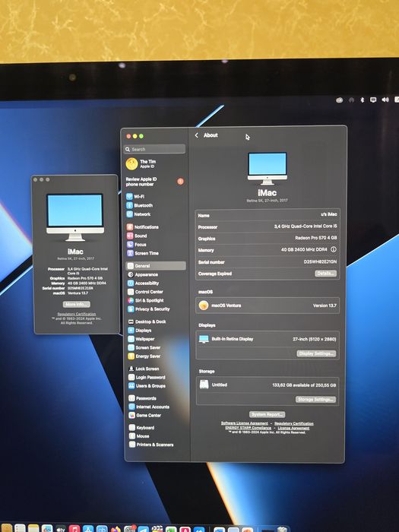Open Review Apple ID phone number notice

[x=154, y=182]
